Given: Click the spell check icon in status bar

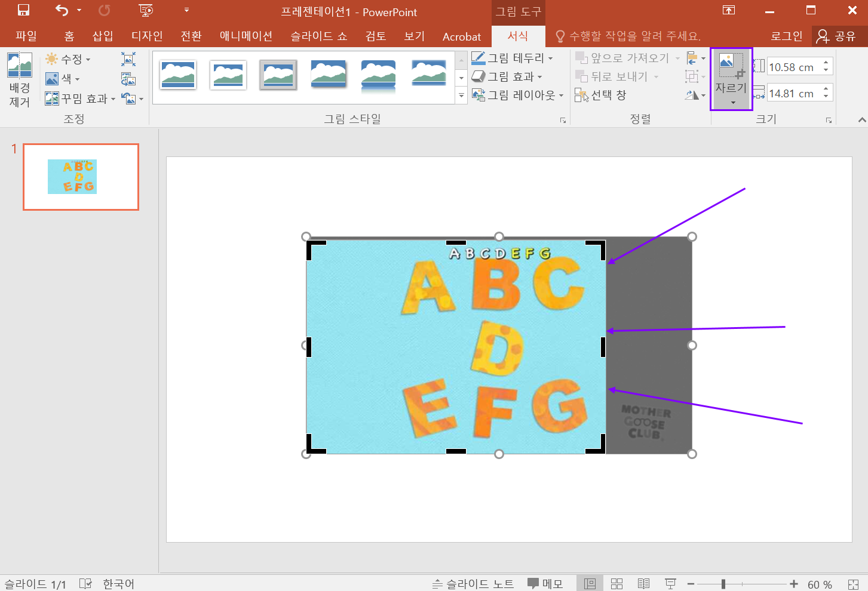Looking at the screenshot, I should tap(85, 583).
